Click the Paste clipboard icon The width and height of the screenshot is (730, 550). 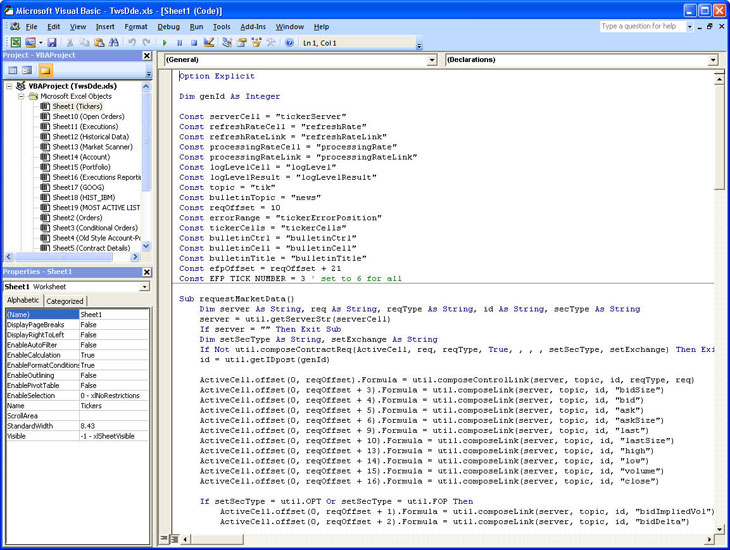[x=99, y=42]
